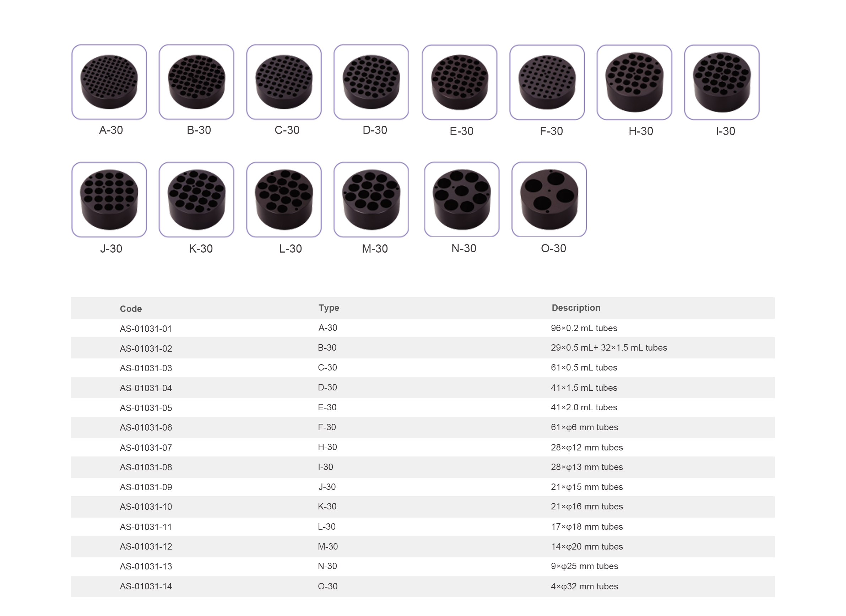Viewport: 846px width, 616px height.
Task: Click the '96×0.2 mL tubes' description cell
Action: pos(584,328)
